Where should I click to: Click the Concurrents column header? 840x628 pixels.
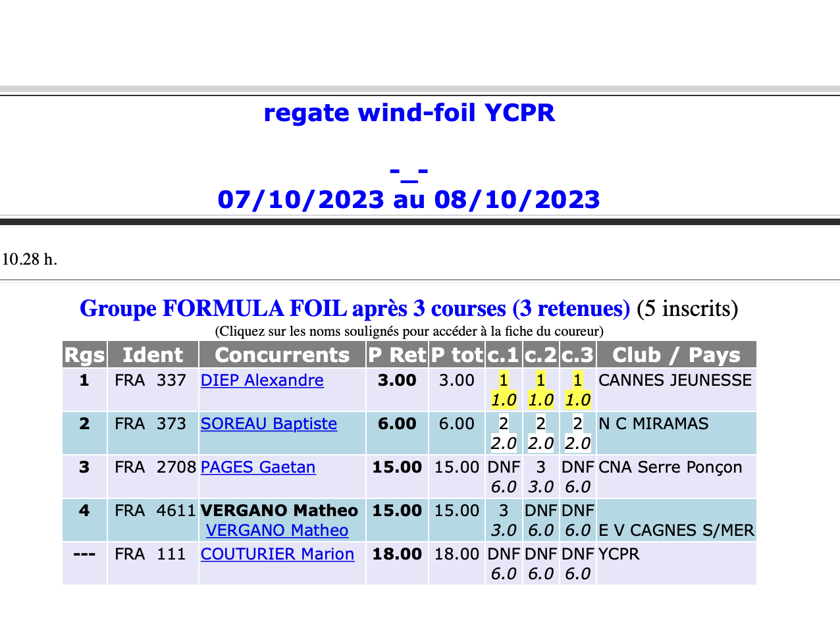click(x=282, y=355)
